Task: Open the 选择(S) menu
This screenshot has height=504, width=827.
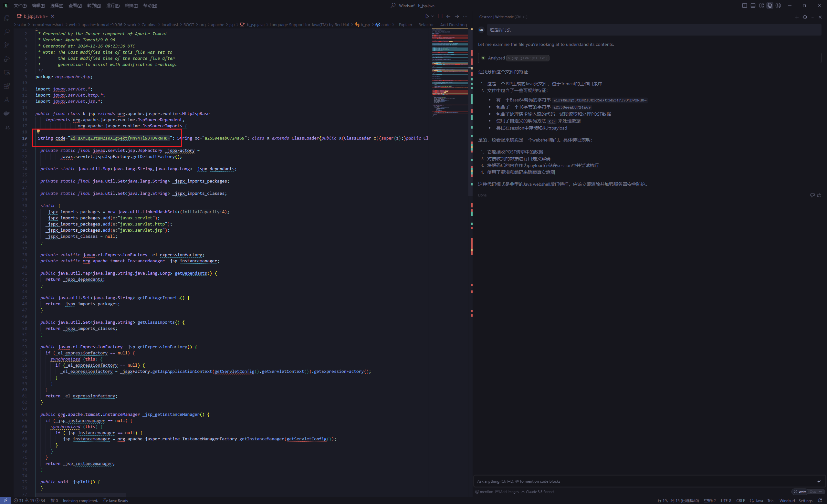Action: click(x=57, y=5)
